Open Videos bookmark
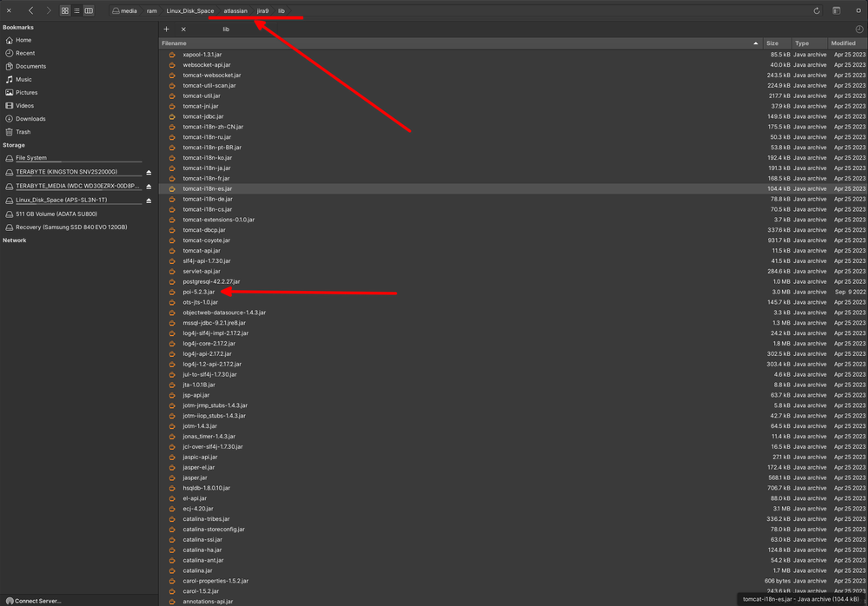 (x=24, y=106)
